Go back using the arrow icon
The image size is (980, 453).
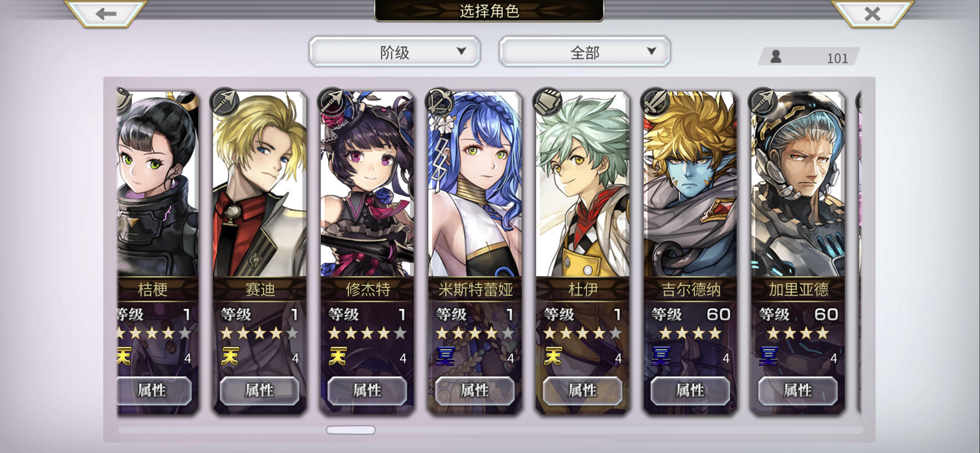(x=106, y=14)
